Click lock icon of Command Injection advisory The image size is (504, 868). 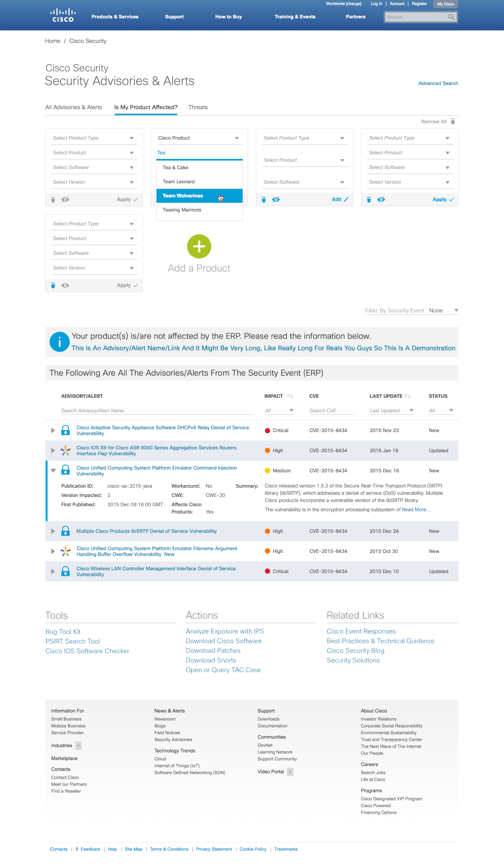coord(65,470)
